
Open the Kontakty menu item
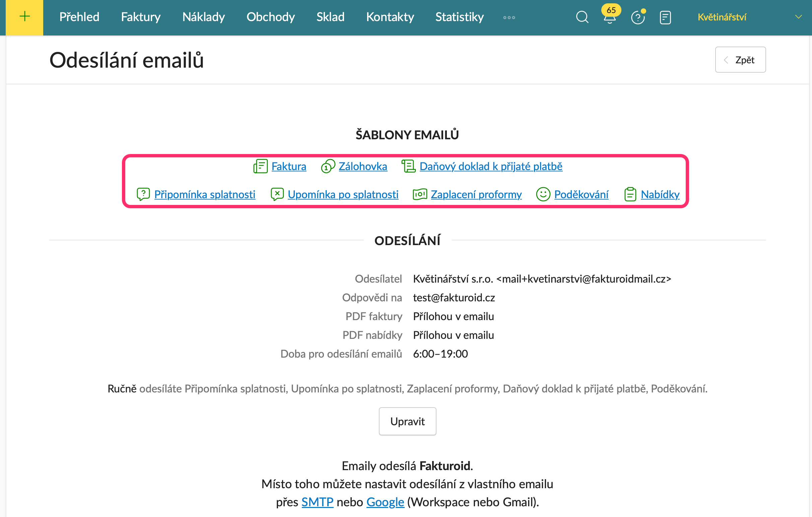pos(390,17)
